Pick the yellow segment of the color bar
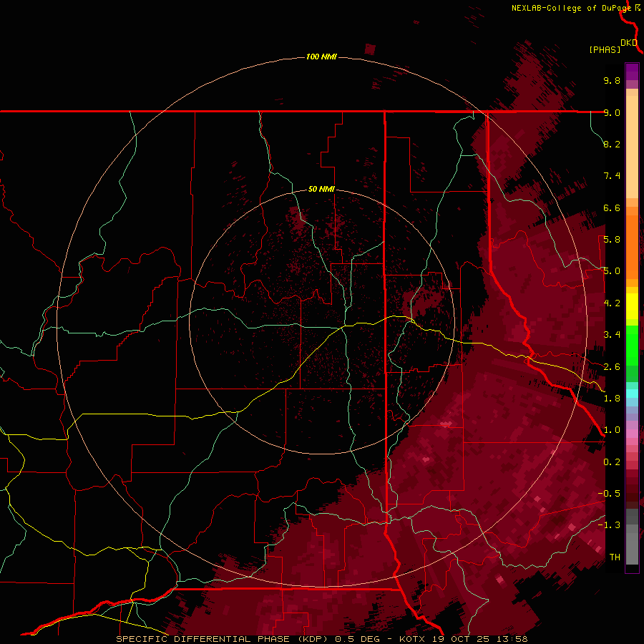The height and width of the screenshot is (644, 644). coord(632,306)
